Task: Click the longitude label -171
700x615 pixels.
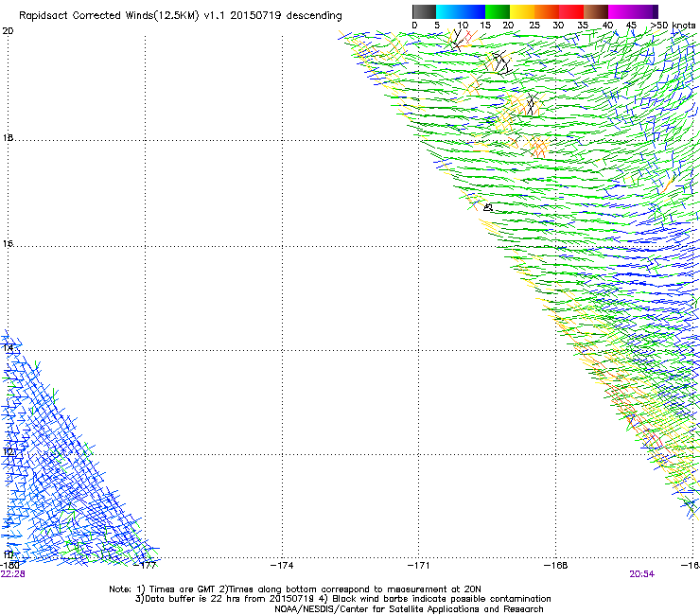Action: [x=419, y=566]
